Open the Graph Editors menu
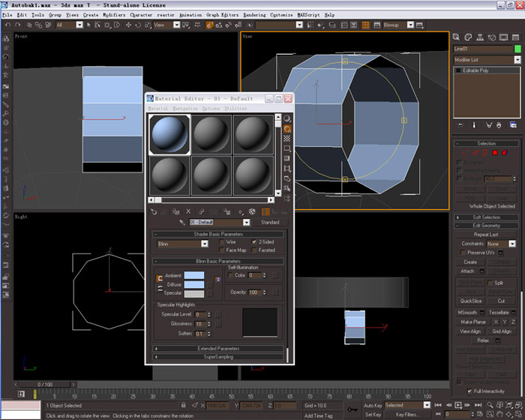This screenshot has width=525, height=420. coord(222,15)
